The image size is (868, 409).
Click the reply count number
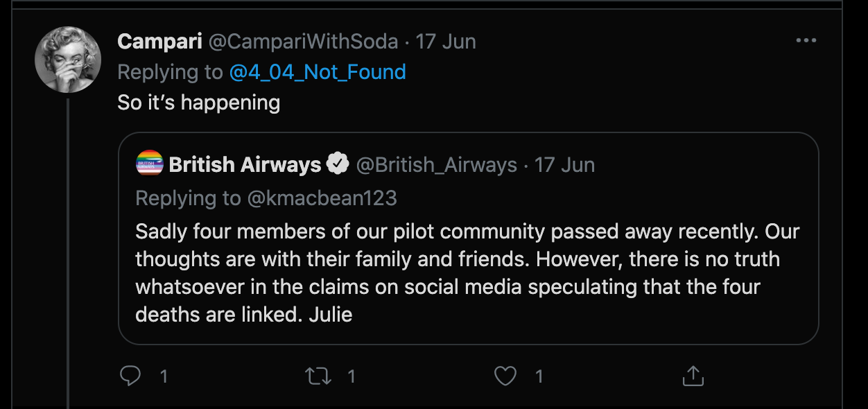point(164,376)
